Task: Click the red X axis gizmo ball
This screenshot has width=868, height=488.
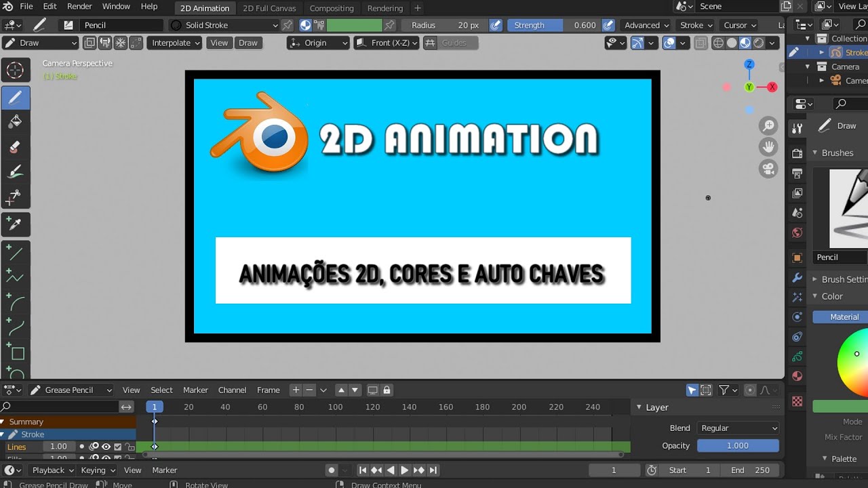Action: click(772, 87)
